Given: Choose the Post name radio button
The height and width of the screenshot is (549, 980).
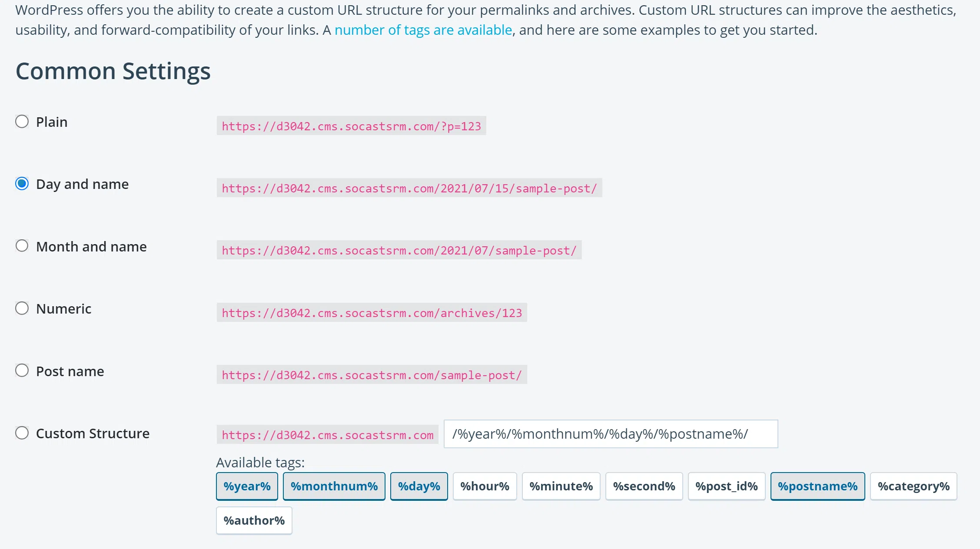Looking at the screenshot, I should point(22,370).
